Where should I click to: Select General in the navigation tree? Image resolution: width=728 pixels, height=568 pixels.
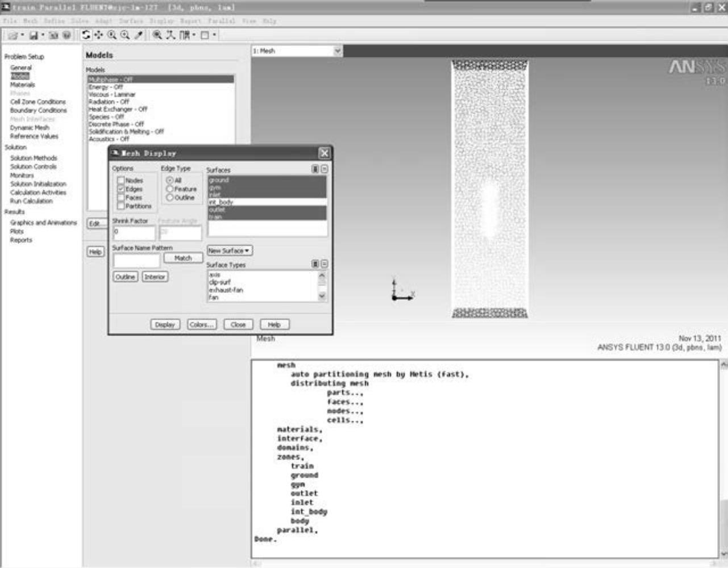21,68
